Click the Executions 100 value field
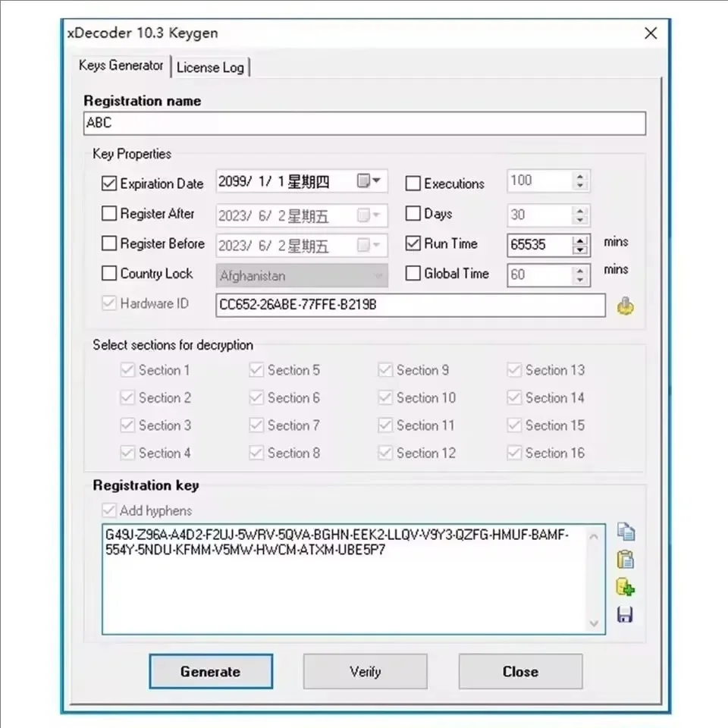 coord(541,180)
